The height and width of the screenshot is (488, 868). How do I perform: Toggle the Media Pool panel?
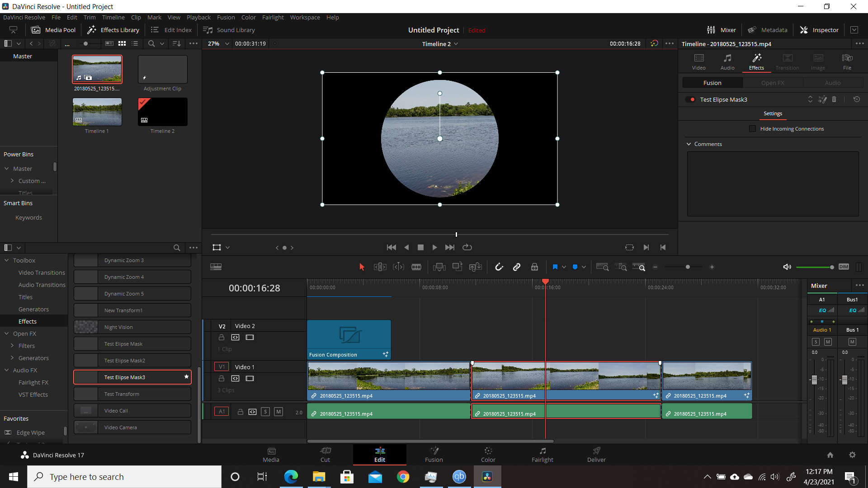click(x=53, y=30)
